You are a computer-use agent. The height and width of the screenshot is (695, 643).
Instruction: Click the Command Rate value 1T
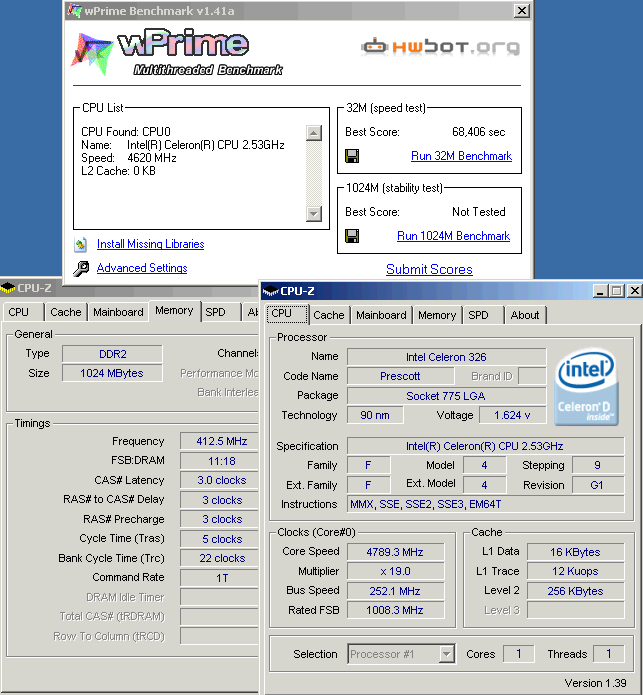tap(220, 578)
